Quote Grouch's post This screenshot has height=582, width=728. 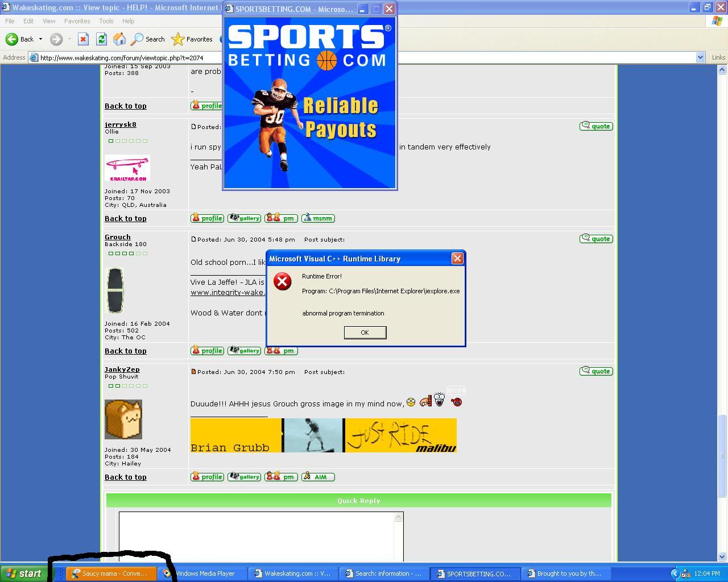point(596,239)
